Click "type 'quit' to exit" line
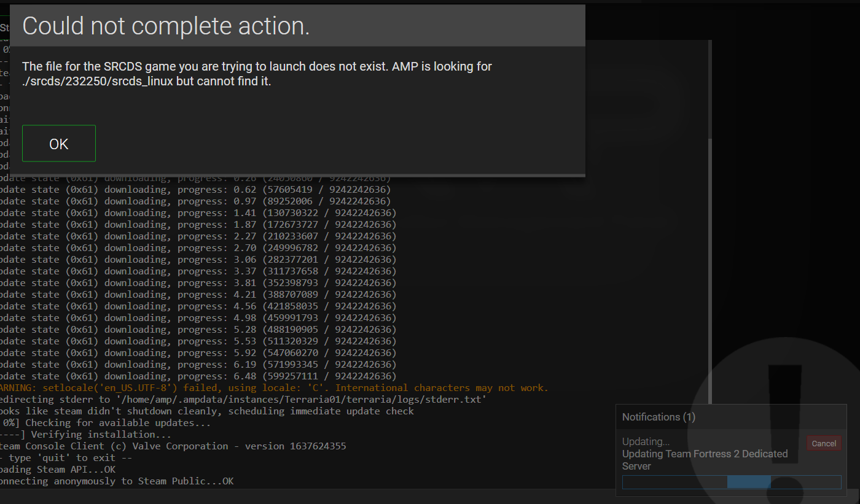 [x=66, y=458]
